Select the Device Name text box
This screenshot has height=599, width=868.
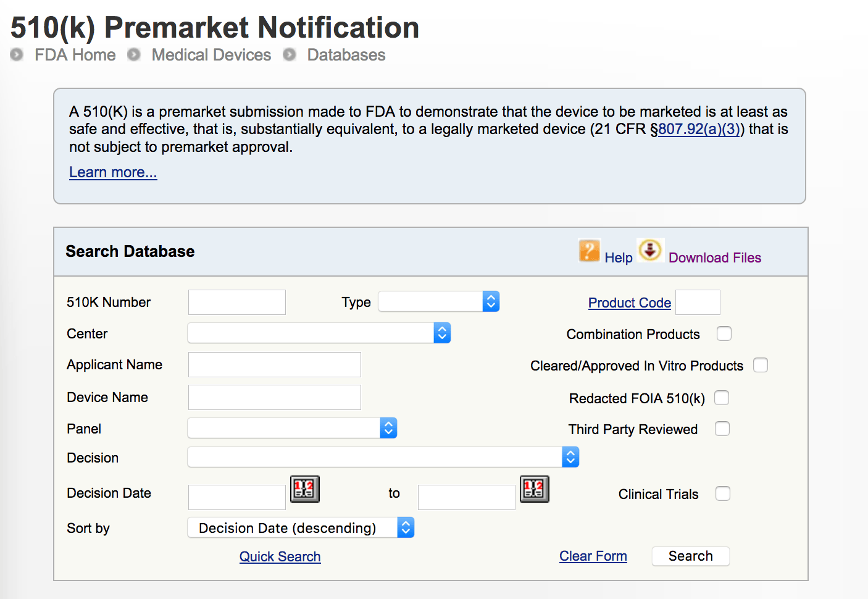pos(275,397)
